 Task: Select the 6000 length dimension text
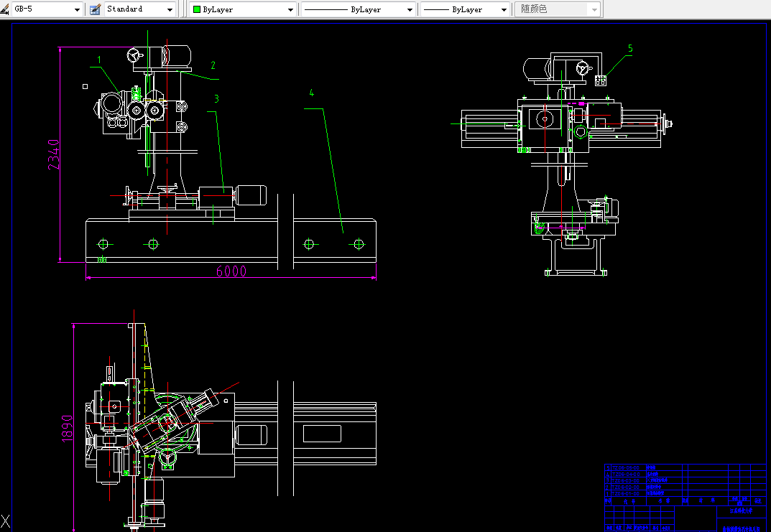point(231,271)
